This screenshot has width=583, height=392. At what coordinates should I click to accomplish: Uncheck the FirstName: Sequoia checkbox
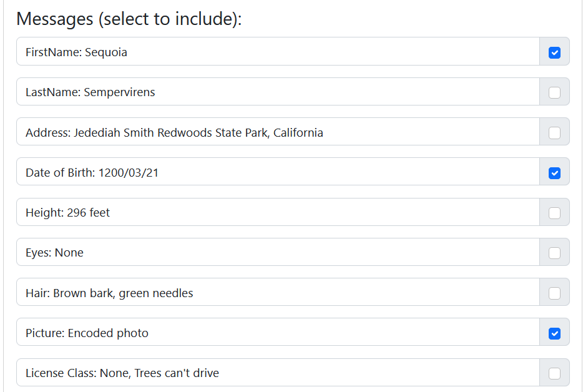click(x=554, y=52)
